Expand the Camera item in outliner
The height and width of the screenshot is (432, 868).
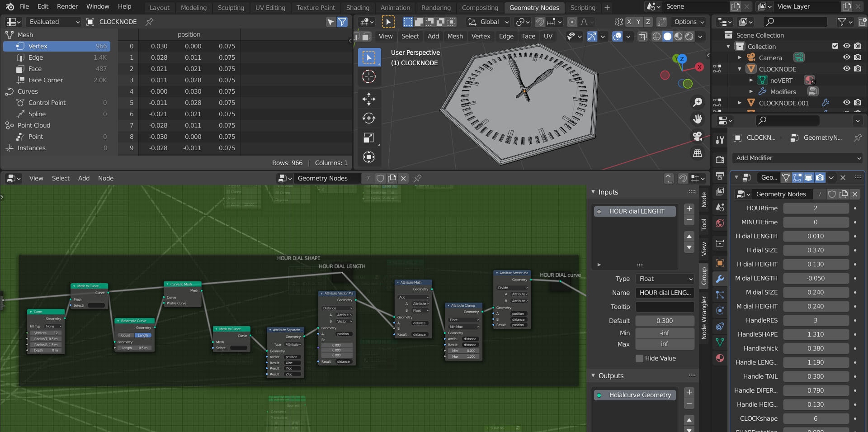[x=740, y=58]
